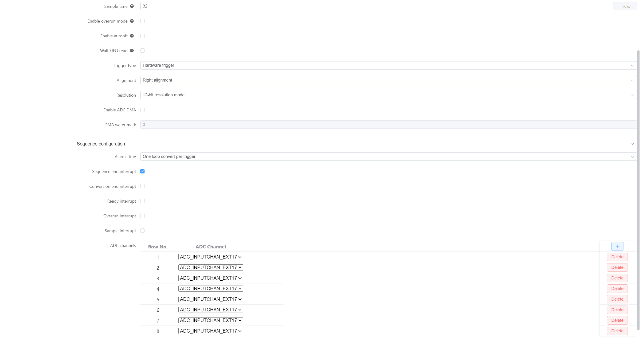The image size is (644, 357).
Task: Open the Resolution dropdown
Action: [x=388, y=95]
